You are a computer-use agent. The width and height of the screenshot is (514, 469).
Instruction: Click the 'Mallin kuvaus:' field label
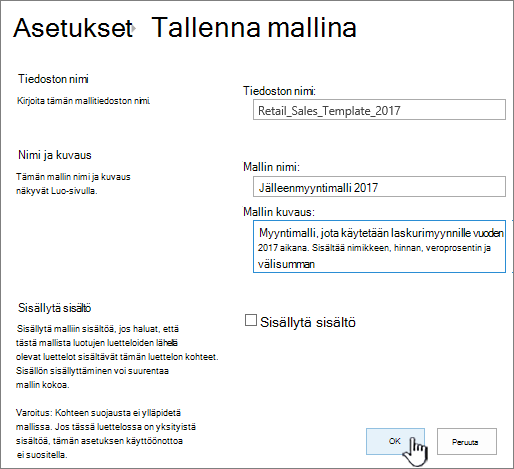click(x=279, y=212)
